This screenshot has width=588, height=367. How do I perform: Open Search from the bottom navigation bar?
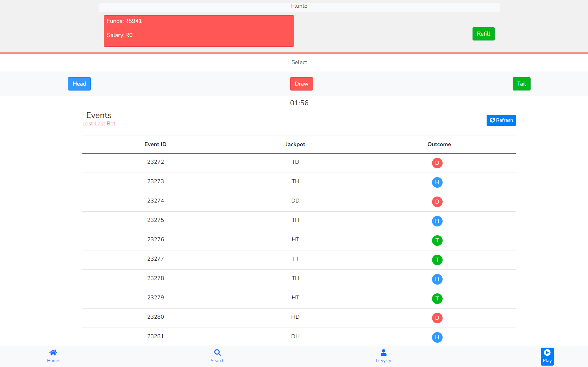(217, 356)
